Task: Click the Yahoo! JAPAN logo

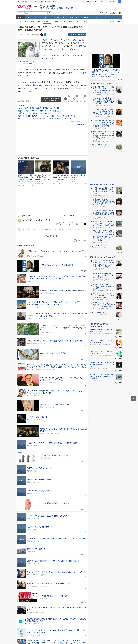Action: click(24, 7)
